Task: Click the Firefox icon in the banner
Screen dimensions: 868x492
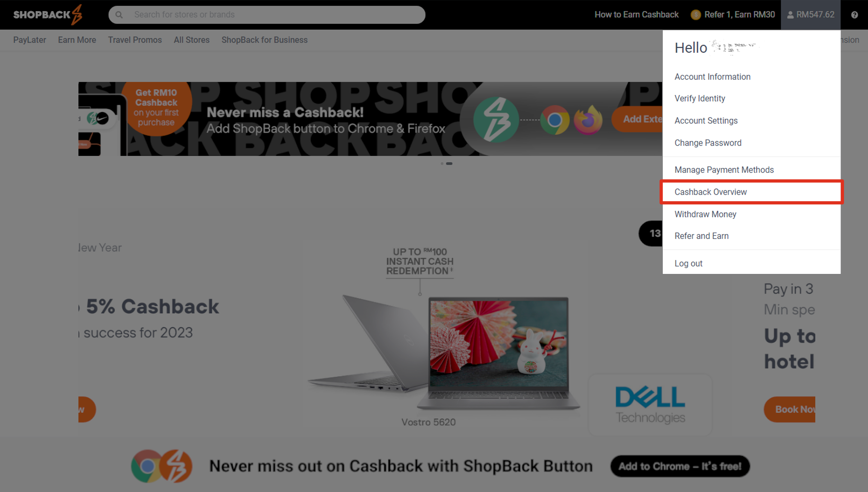Action: click(588, 120)
